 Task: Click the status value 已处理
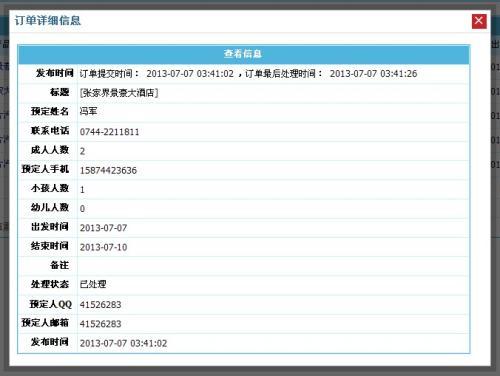tap(93, 284)
